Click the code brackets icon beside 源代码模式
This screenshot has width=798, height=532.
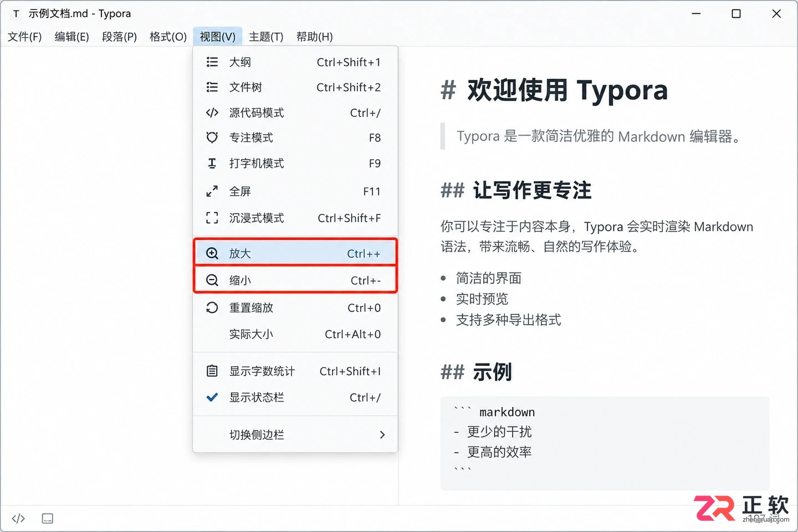point(212,113)
